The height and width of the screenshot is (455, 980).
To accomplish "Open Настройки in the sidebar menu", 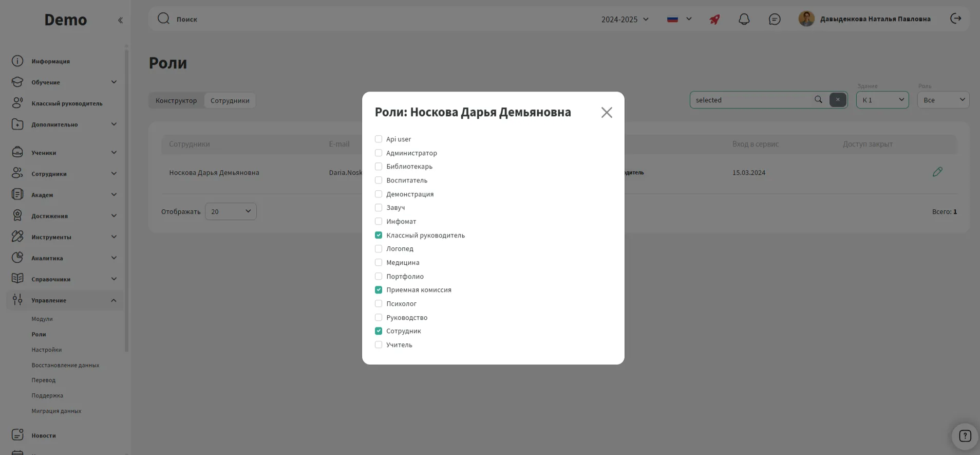I will 46,350.
